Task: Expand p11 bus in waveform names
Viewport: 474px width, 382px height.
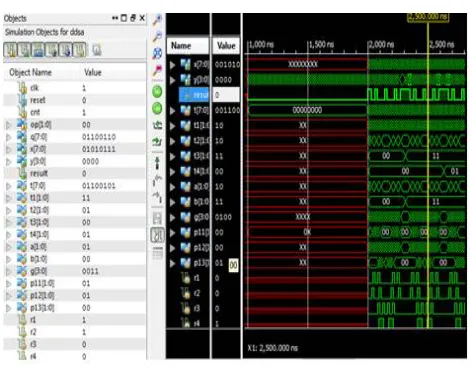Action: coord(172,233)
